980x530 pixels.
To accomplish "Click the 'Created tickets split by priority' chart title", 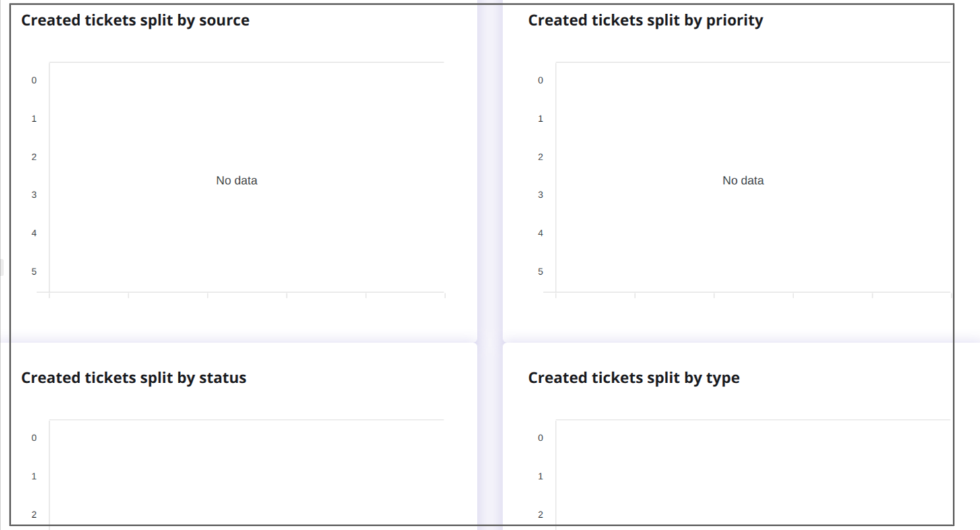I will [x=645, y=20].
